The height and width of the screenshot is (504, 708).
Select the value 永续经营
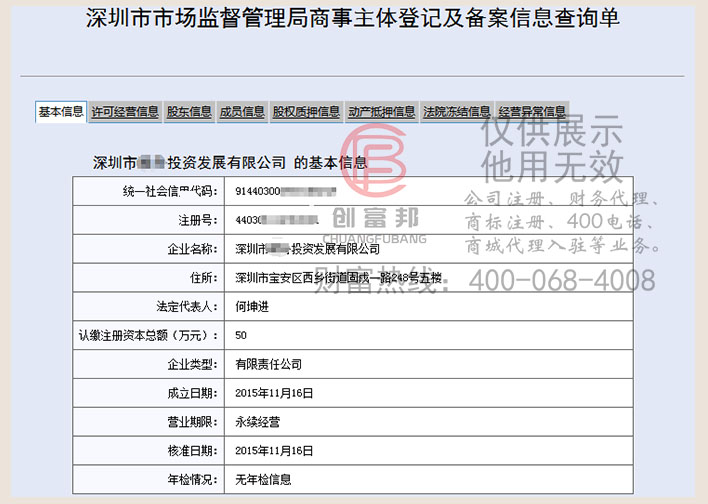point(257,422)
